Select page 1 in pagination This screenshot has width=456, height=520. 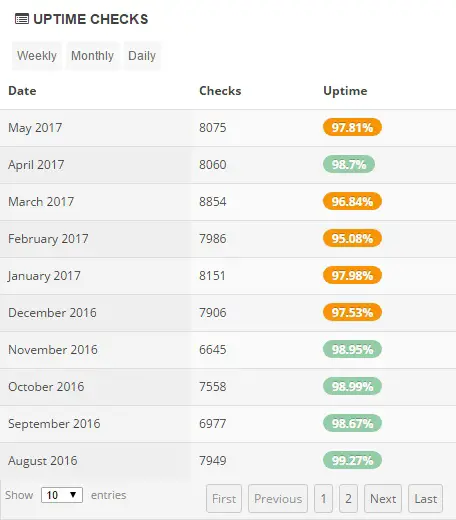(323, 499)
